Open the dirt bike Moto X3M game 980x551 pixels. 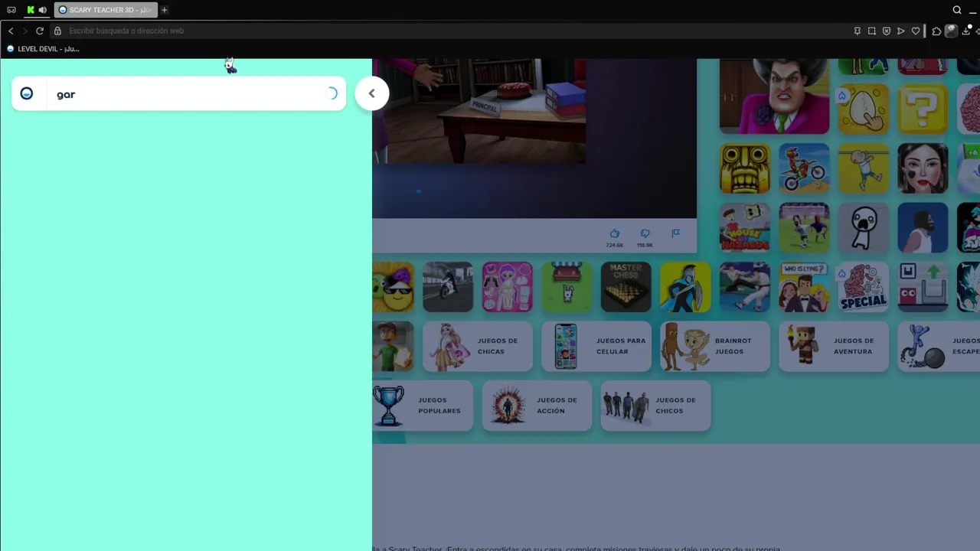[x=804, y=168]
